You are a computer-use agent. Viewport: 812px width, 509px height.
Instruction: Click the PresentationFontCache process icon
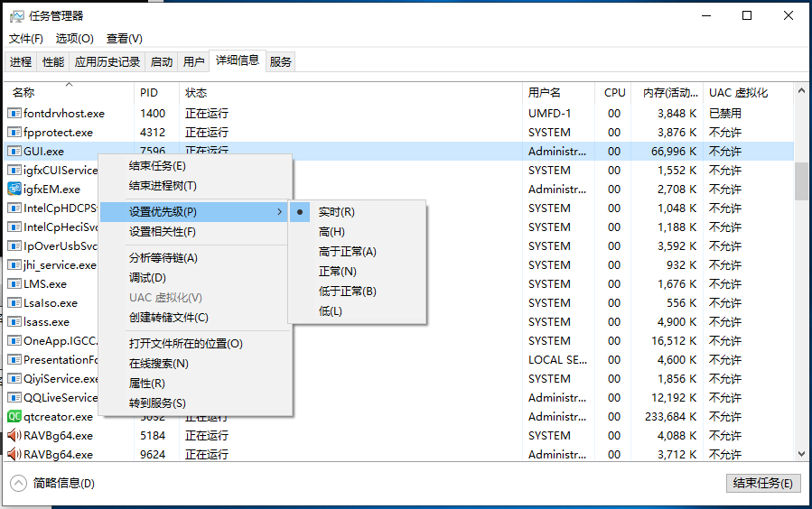[x=14, y=359]
